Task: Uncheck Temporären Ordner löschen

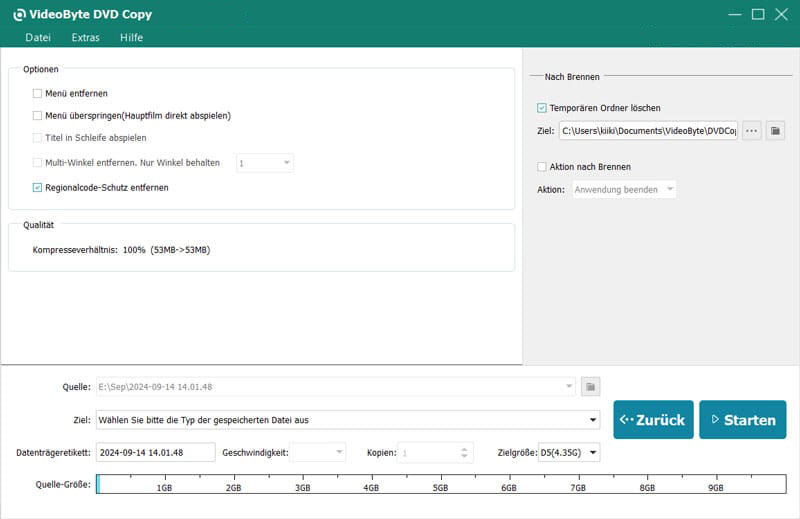Action: [542, 108]
